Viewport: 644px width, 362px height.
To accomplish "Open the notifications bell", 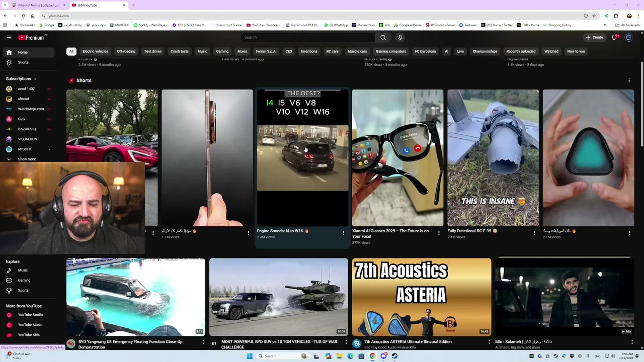I will pos(614,37).
